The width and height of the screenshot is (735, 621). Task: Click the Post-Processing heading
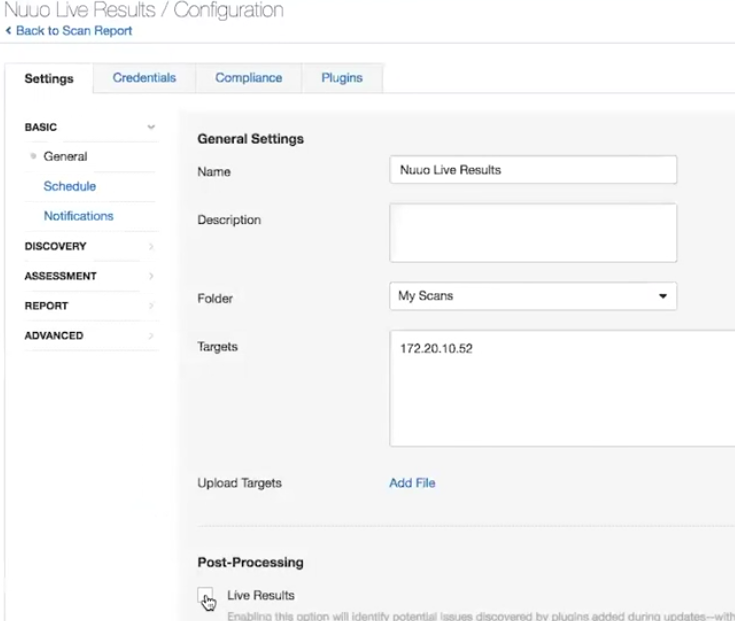250,562
